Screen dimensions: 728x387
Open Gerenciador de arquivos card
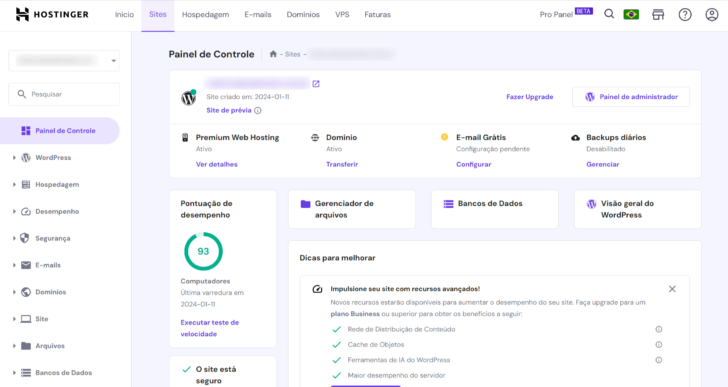352,209
